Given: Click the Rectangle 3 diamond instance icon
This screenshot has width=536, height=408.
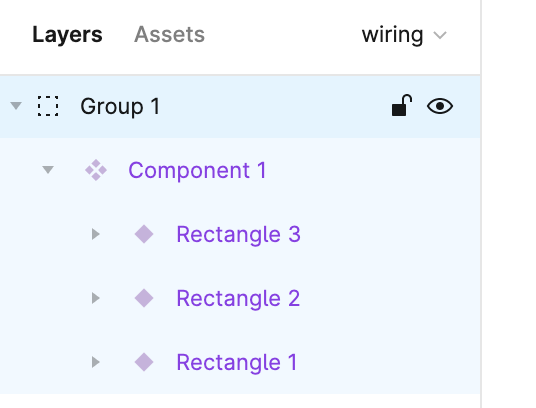Looking at the screenshot, I should pyautogui.click(x=144, y=234).
